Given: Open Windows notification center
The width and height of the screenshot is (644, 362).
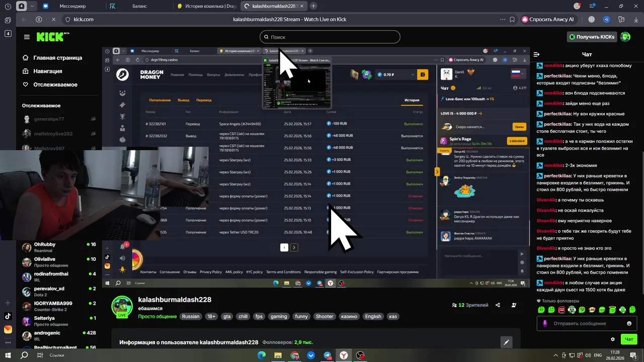Looking at the screenshot, I should [635, 355].
